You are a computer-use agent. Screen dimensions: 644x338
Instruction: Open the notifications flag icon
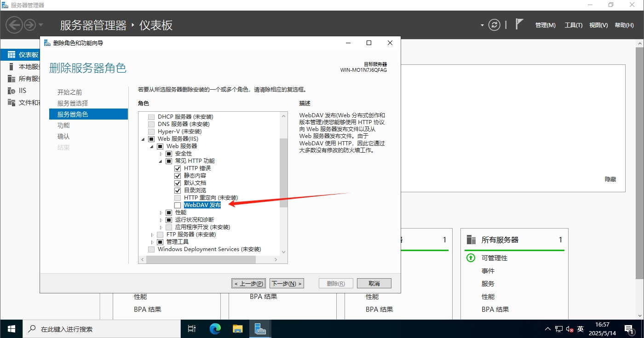click(x=519, y=24)
